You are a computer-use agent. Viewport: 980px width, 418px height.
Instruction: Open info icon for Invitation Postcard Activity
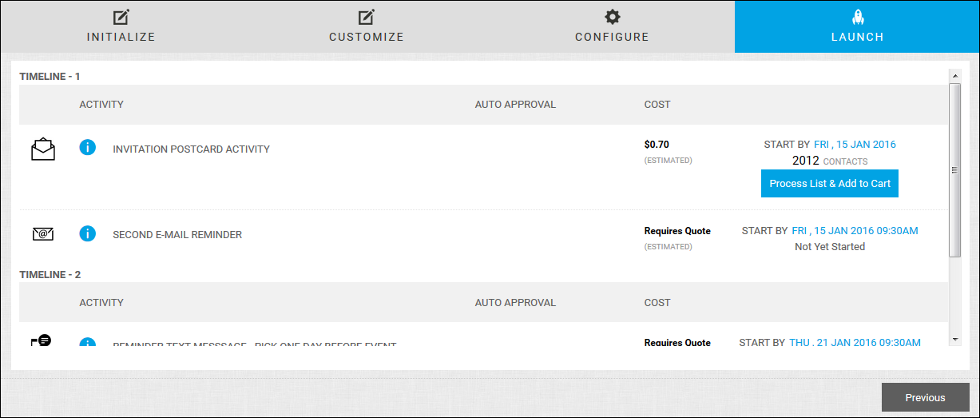pyautogui.click(x=88, y=148)
